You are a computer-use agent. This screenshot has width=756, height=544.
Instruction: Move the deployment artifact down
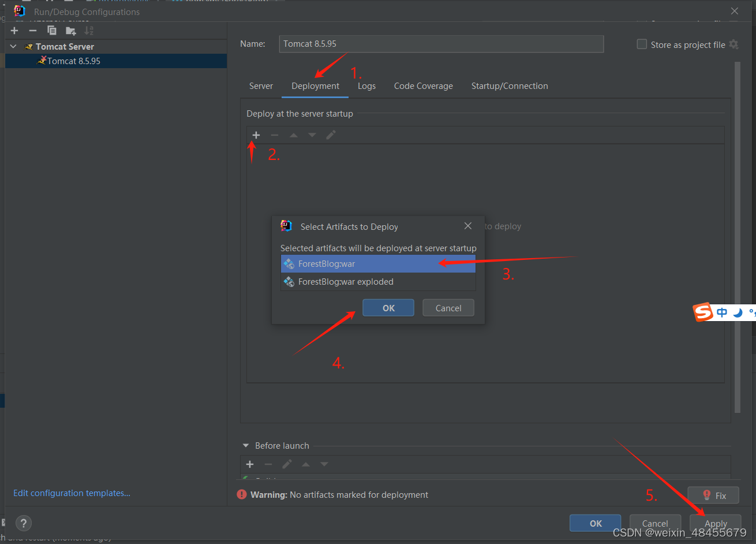(312, 135)
